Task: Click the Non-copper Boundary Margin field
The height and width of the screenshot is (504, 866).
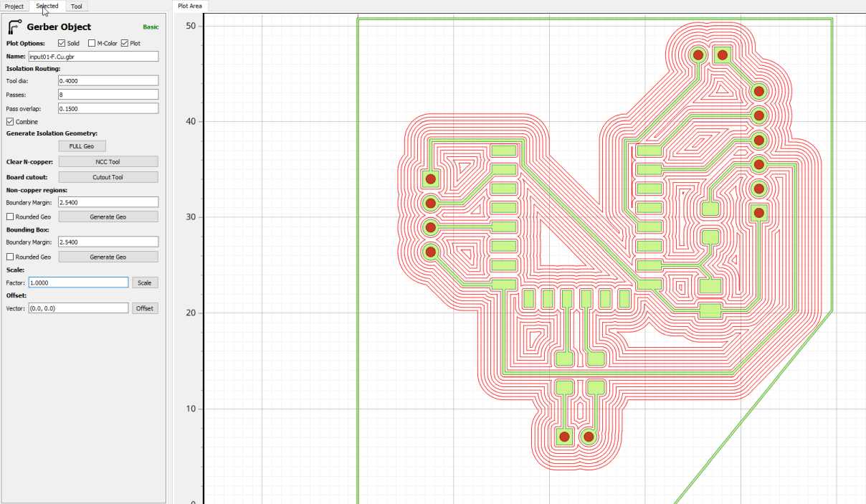Action: click(108, 203)
